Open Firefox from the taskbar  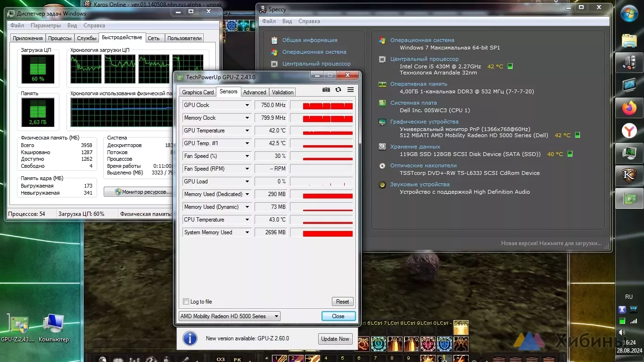[629, 108]
